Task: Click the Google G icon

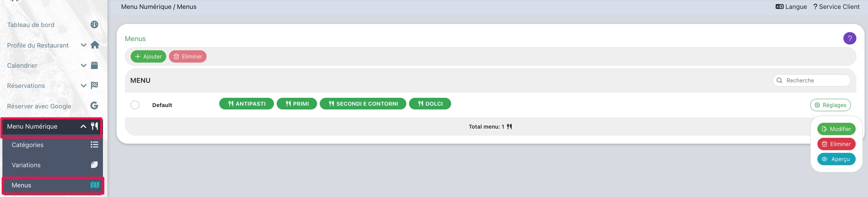Action: [94, 106]
